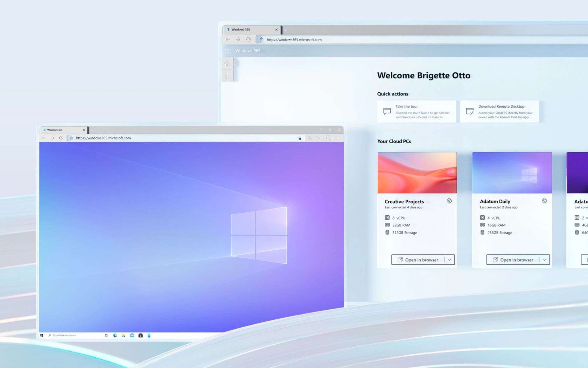Click the Take the tour quick action

[x=416, y=111]
